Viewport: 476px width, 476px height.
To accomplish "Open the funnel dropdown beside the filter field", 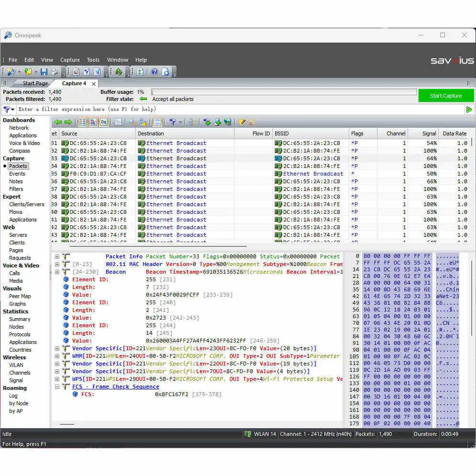I will coord(9,109).
